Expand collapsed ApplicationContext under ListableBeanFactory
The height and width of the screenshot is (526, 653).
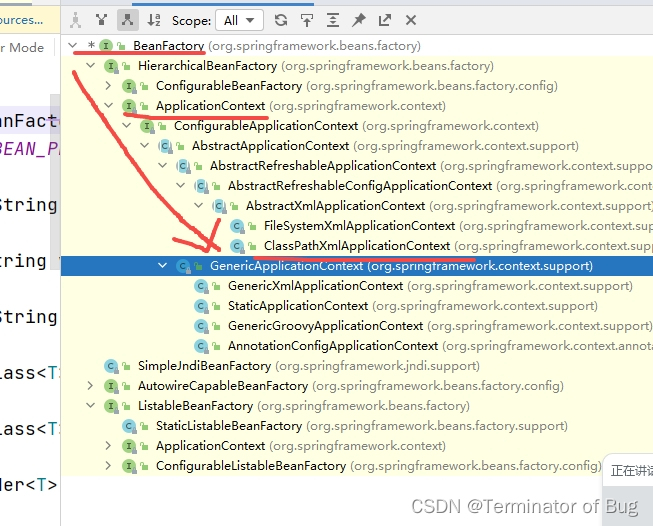pos(108,445)
